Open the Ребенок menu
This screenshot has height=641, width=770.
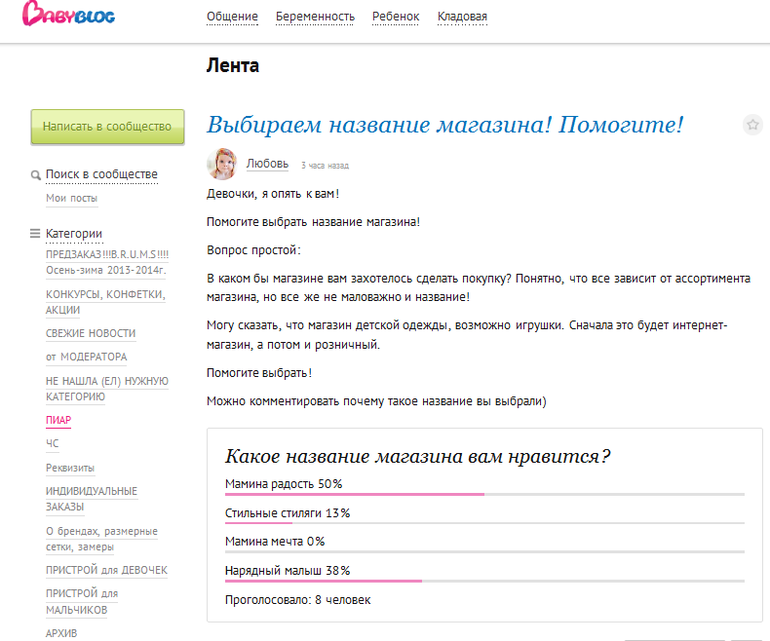click(396, 17)
